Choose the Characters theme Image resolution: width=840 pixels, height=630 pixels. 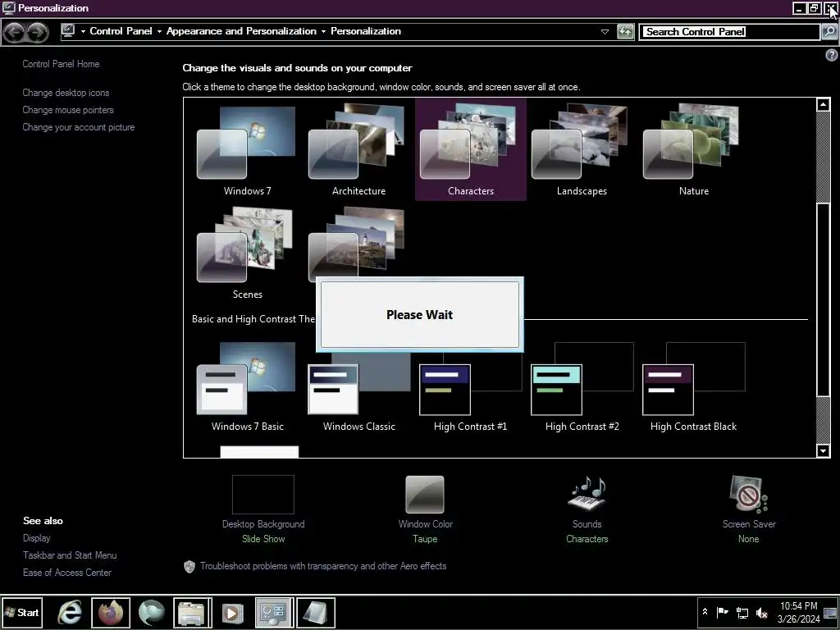470,151
